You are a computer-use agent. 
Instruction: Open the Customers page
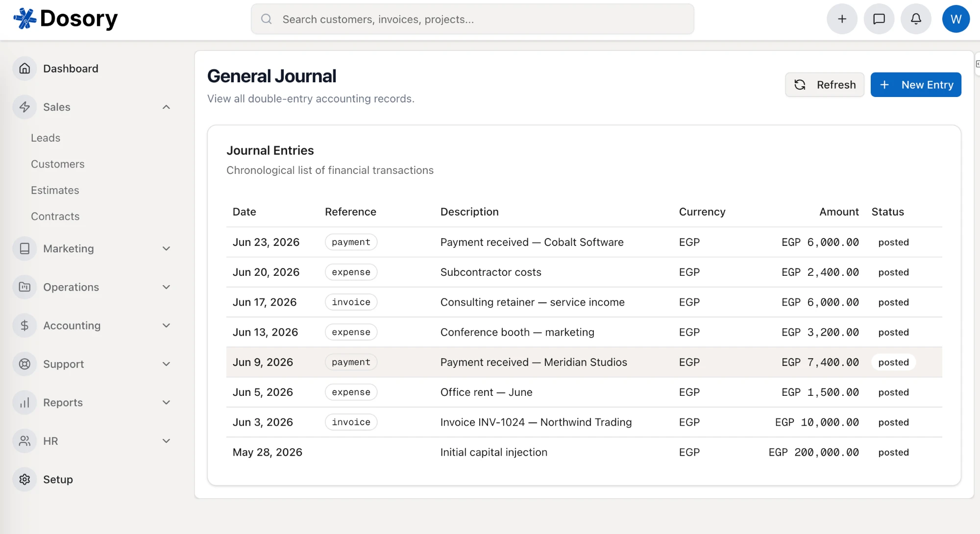pos(58,164)
